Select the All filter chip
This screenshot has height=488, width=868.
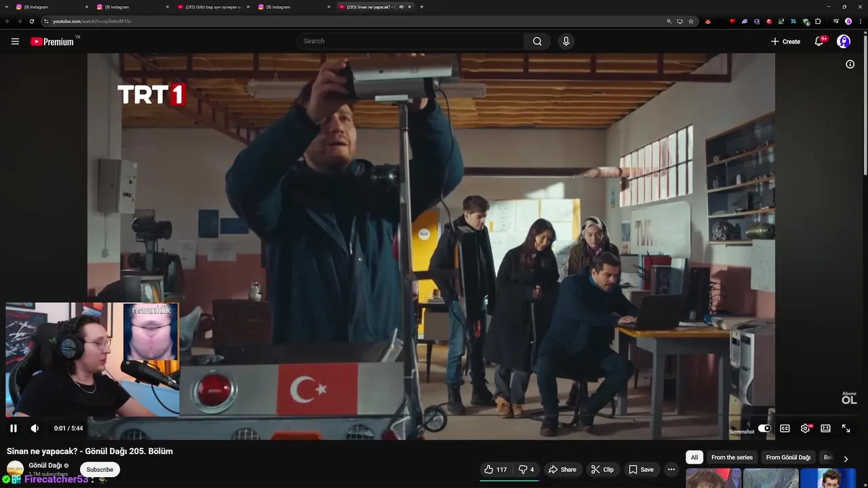click(694, 457)
